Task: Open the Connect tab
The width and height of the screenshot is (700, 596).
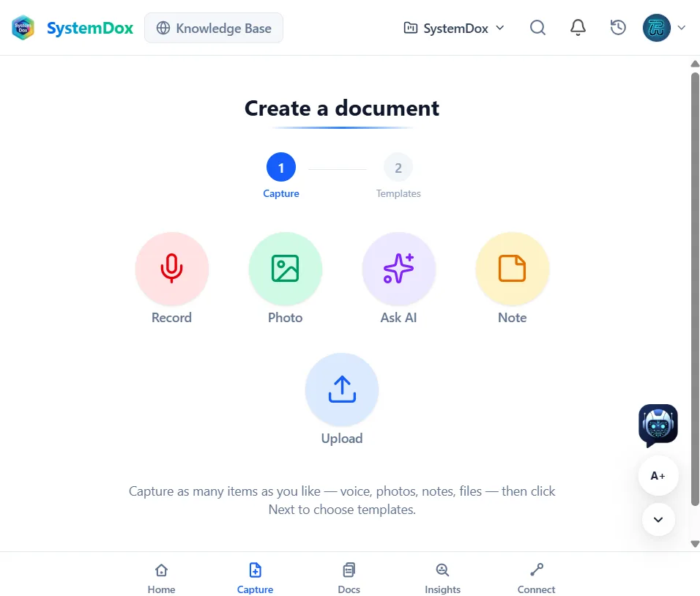Action: click(x=536, y=578)
